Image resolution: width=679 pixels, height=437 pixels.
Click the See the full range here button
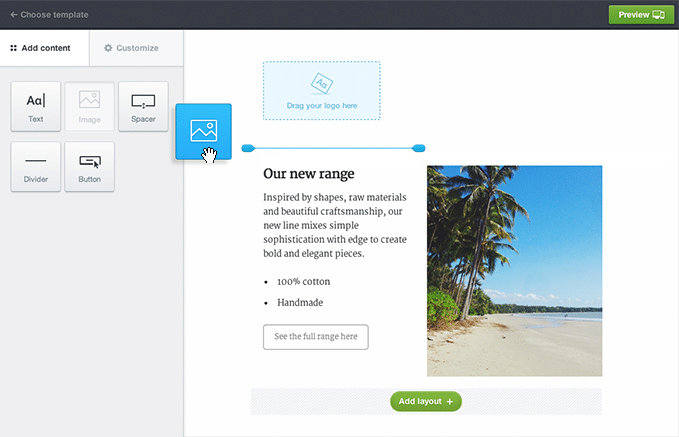pyautogui.click(x=315, y=337)
